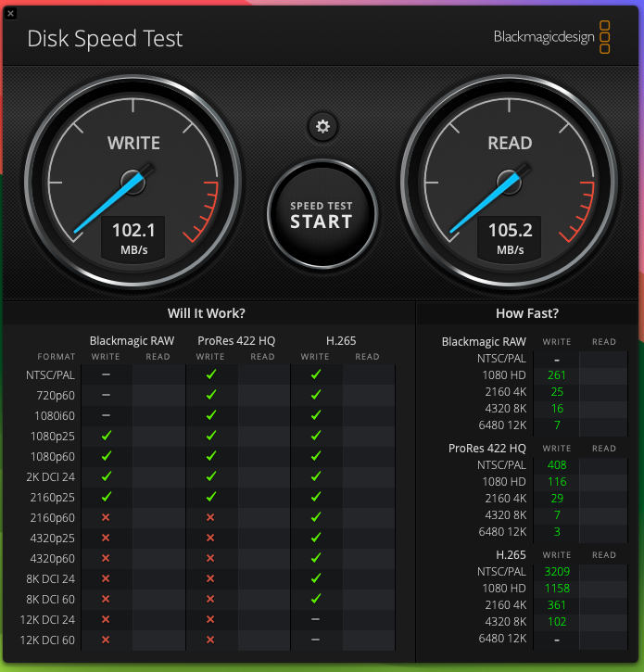Select the 1080p60 format row label

(x=52, y=456)
